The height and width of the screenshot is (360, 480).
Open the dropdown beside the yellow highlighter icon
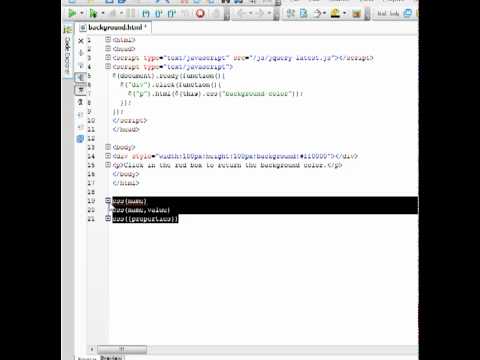(344, 13)
